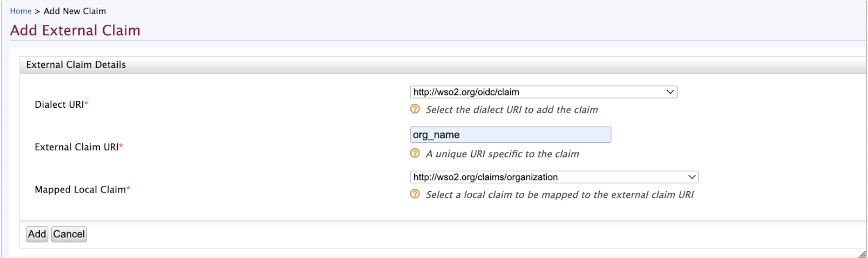
Task: Click 'Select the dialect URI' hint text
Action: point(512,110)
